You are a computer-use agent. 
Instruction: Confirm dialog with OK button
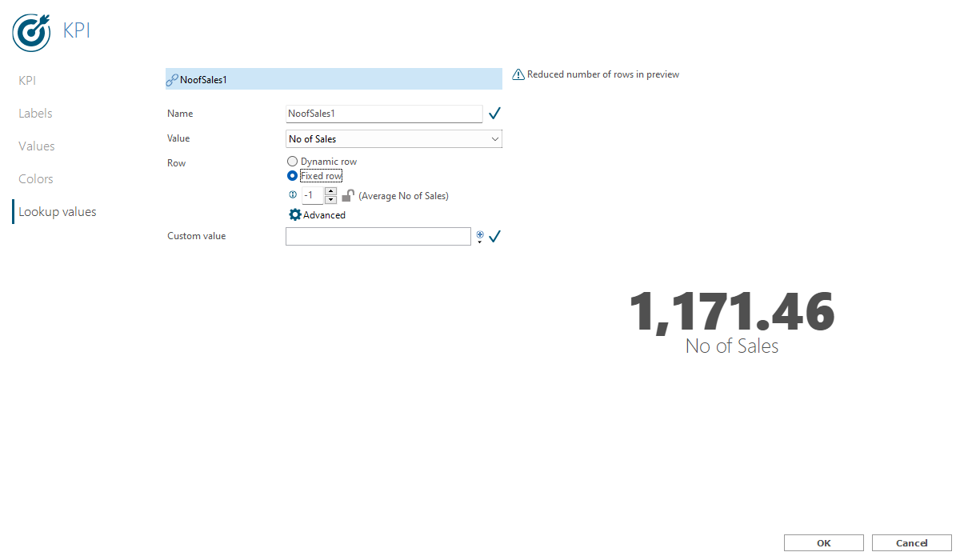click(x=824, y=543)
